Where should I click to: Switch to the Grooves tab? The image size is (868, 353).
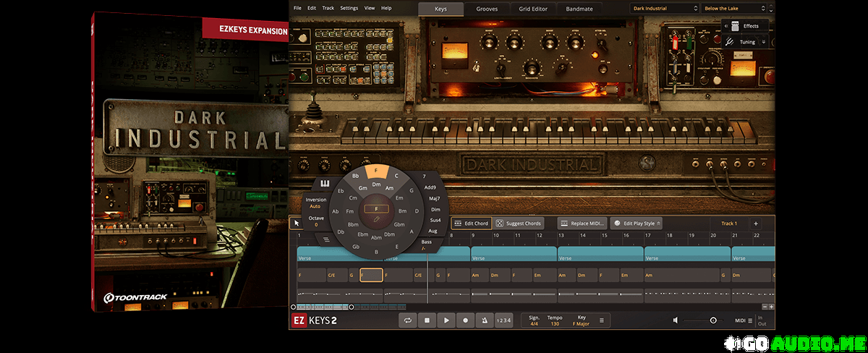click(x=486, y=9)
